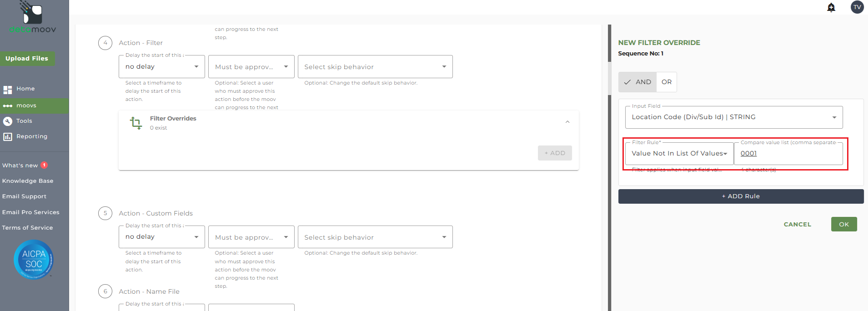
Task: Click the Compare value list field
Action: point(788,154)
